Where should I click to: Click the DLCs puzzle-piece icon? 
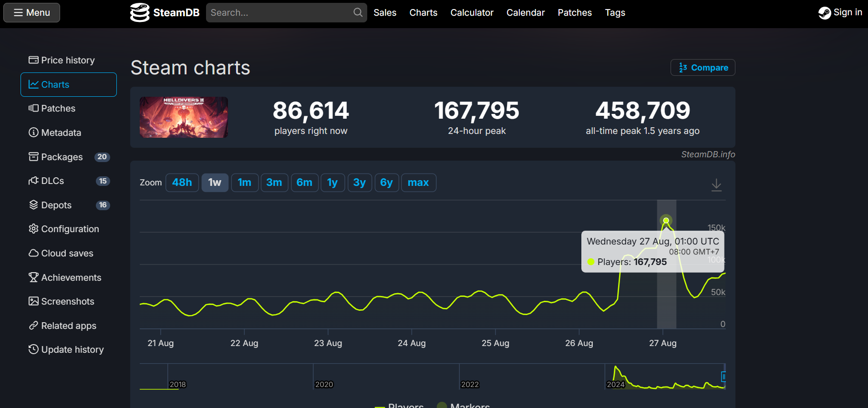pos(33,181)
